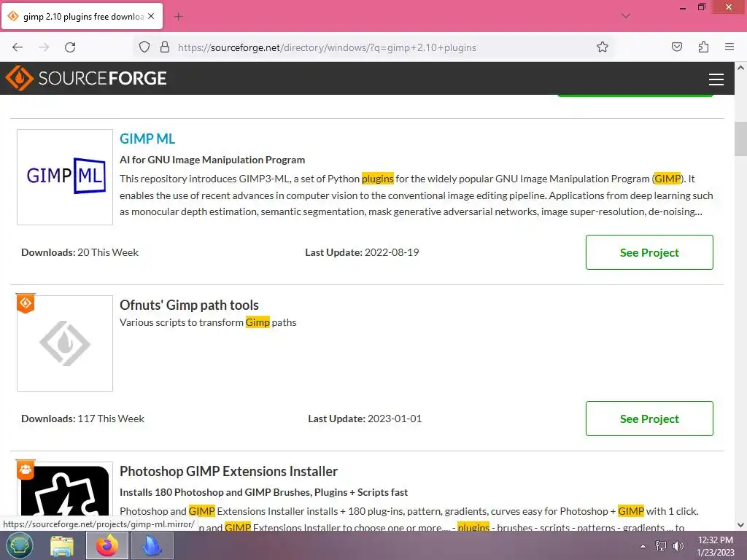
Task: Click the site security padlock icon
Action: (x=165, y=47)
